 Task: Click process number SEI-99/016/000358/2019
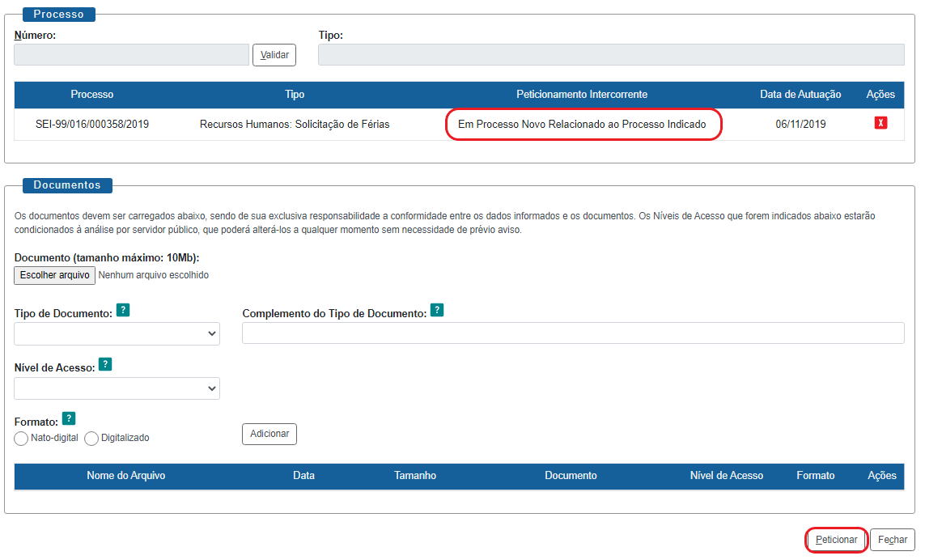click(92, 125)
